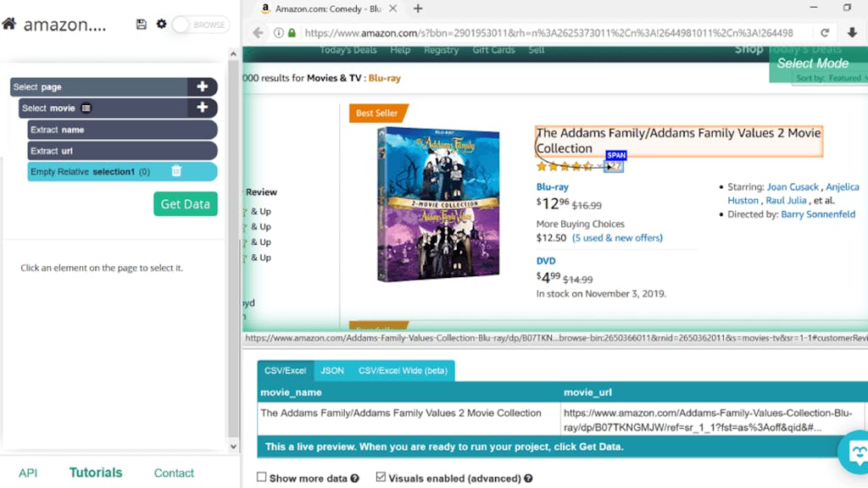This screenshot has width=868, height=488.
Task: Switch to CSV/Excel Wide (beta) tab
Action: (x=403, y=371)
